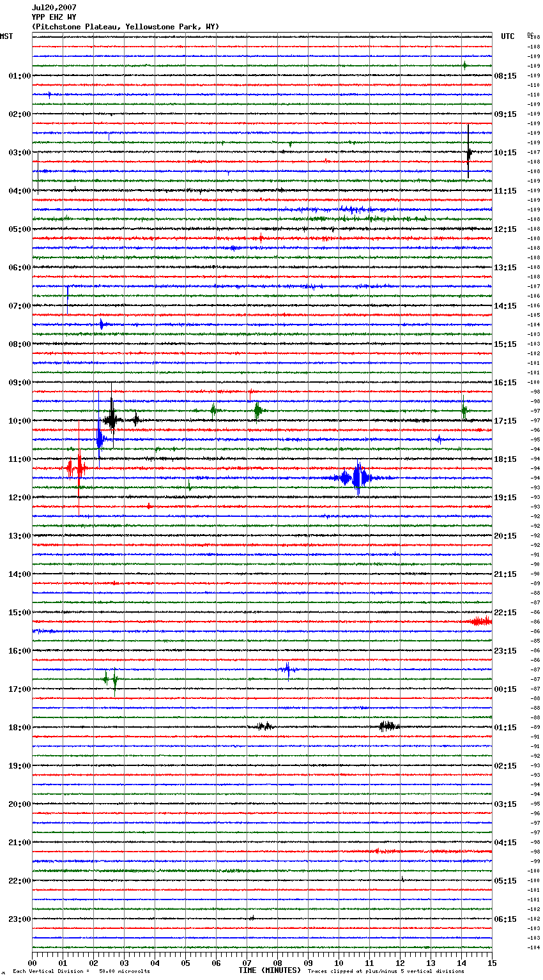Screen dimensions: 543x980
Task: Select the 11:00 MST time label
Action: pyautogui.click(x=20, y=459)
